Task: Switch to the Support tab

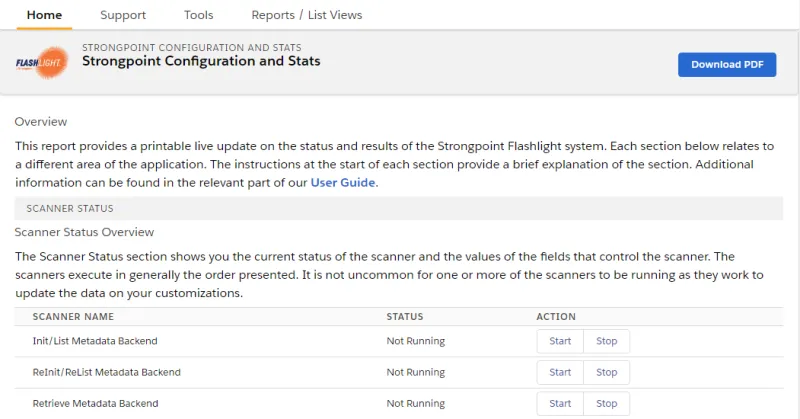Action: (123, 15)
